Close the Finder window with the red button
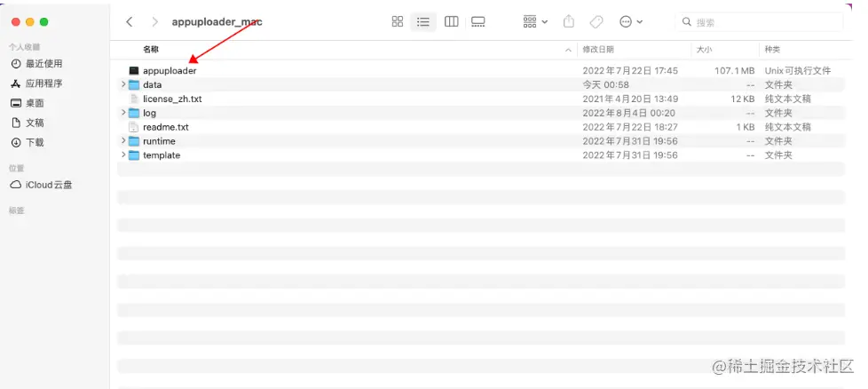 [16, 21]
